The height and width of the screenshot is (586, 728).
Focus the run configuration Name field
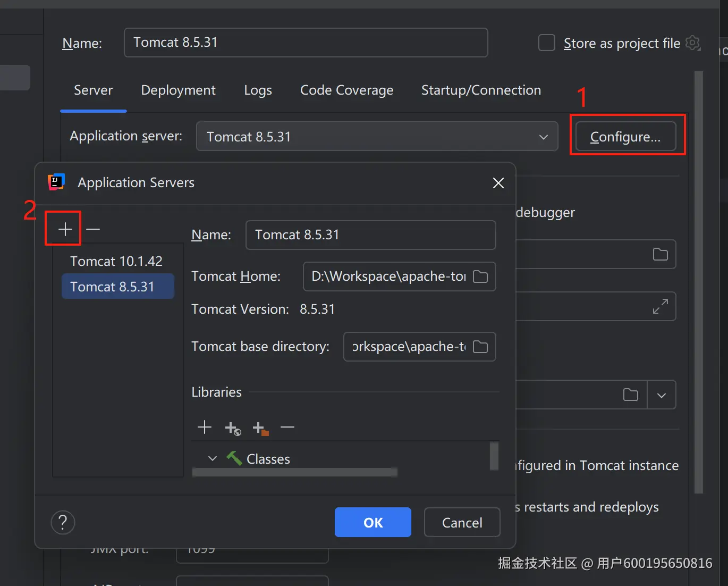306,43
